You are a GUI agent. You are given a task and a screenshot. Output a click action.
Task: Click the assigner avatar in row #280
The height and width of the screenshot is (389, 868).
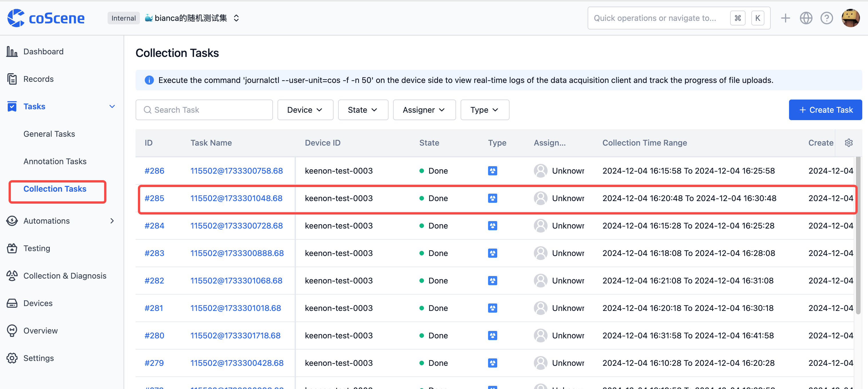[540, 336]
